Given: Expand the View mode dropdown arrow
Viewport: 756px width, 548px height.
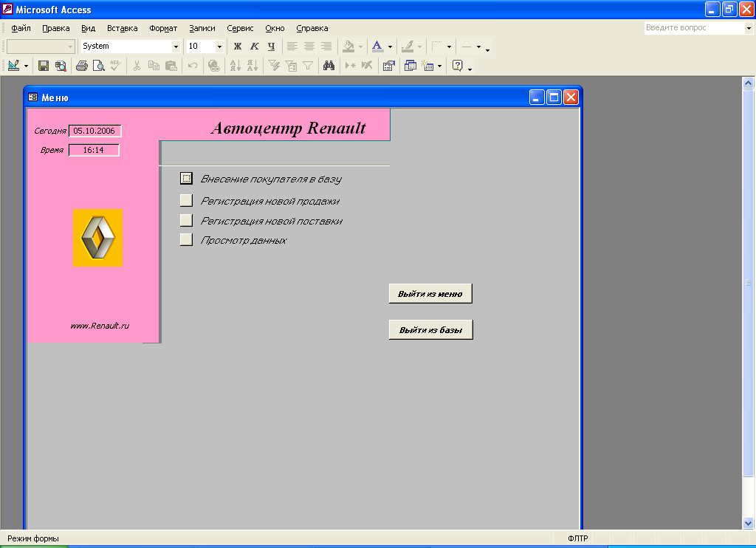Looking at the screenshot, I should click(26, 66).
